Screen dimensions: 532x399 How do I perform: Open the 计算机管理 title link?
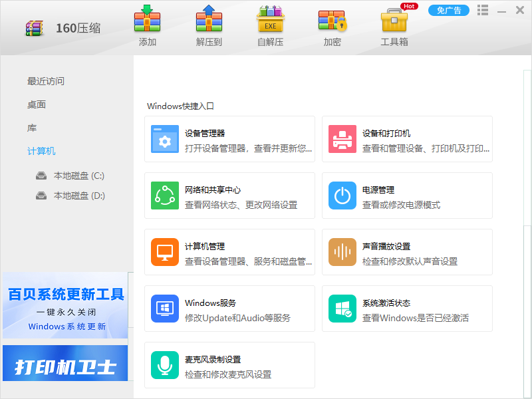pyautogui.click(x=205, y=246)
